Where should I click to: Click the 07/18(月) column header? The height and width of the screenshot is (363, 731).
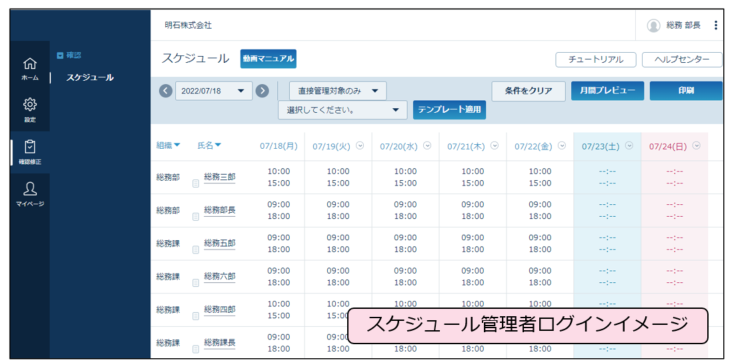[278, 146]
